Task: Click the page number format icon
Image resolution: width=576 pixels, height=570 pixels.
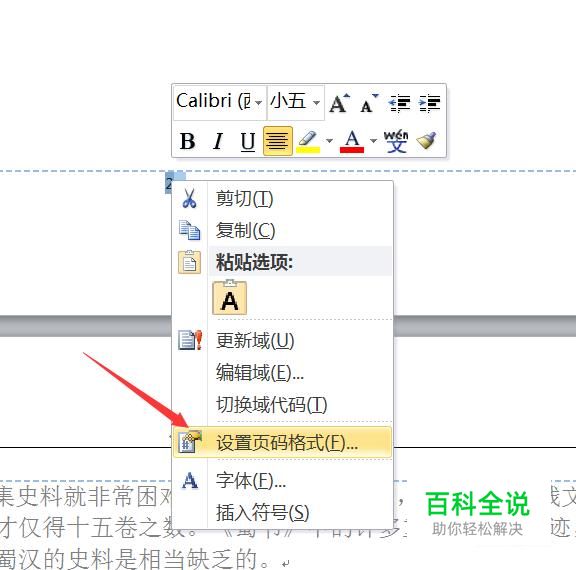Action: [x=190, y=441]
